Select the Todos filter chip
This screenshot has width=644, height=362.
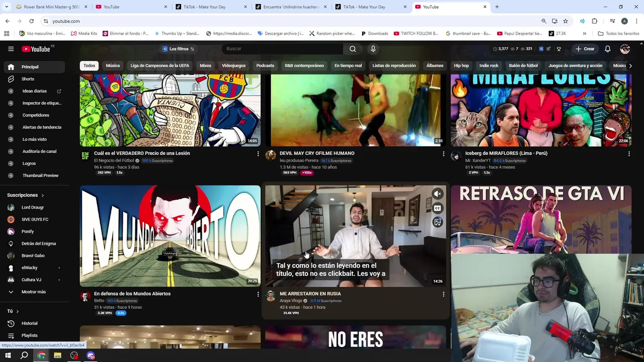pos(89,66)
